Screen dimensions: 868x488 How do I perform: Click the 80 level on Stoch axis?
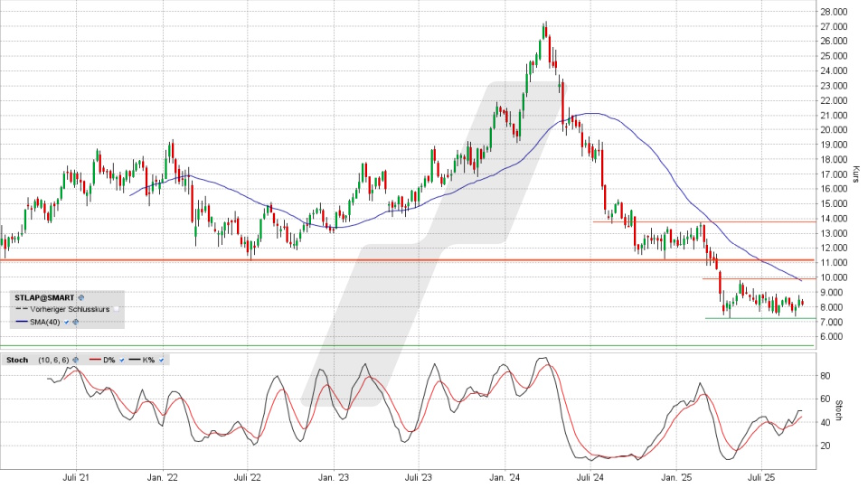826,375
